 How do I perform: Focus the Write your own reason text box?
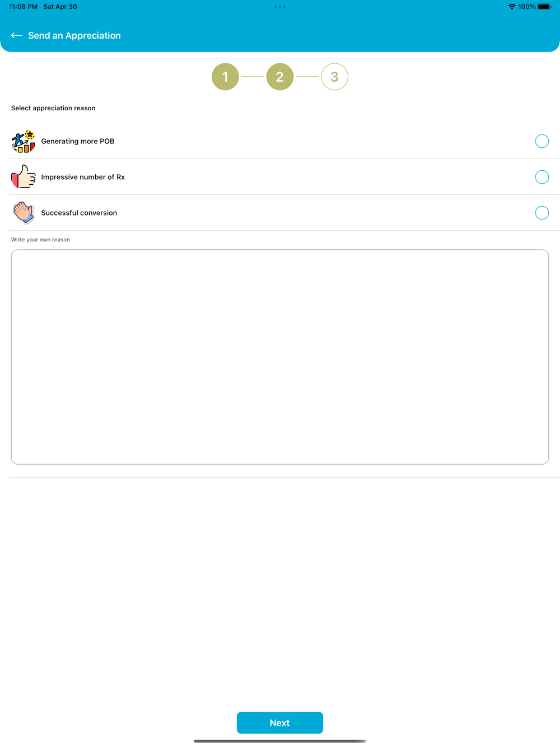point(280,357)
